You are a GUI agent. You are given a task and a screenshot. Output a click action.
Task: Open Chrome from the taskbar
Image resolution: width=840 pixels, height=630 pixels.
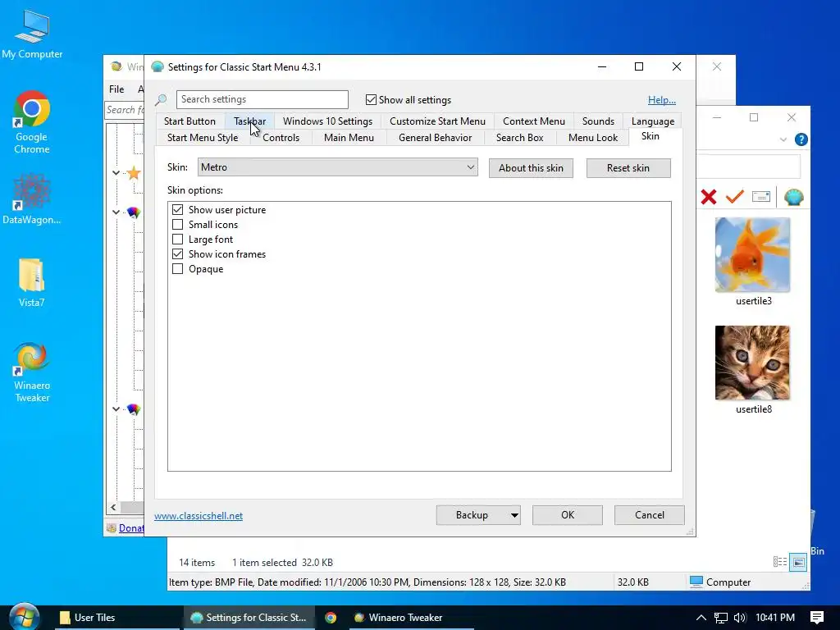(x=331, y=618)
